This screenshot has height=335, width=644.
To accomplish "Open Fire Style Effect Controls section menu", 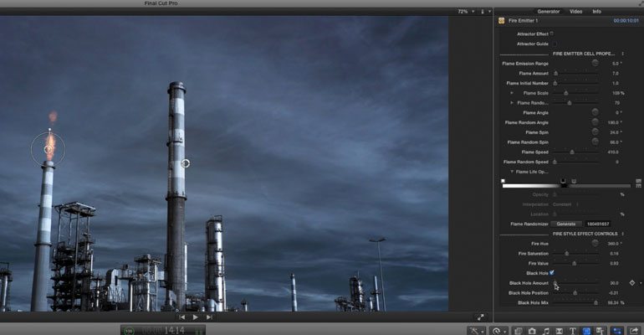I will coord(622,234).
